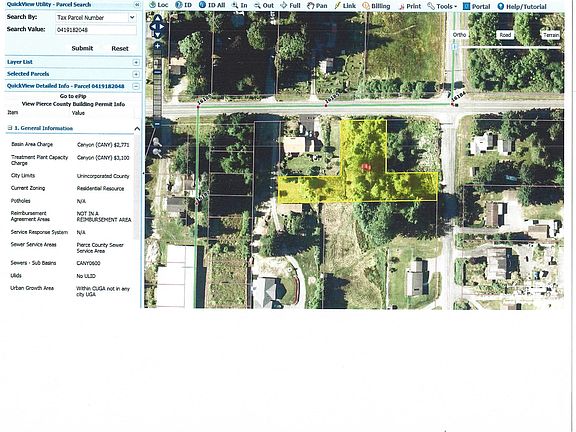Collapse QuickView Detailed Info section
This screenshot has width=576, height=432.
[x=136, y=86]
